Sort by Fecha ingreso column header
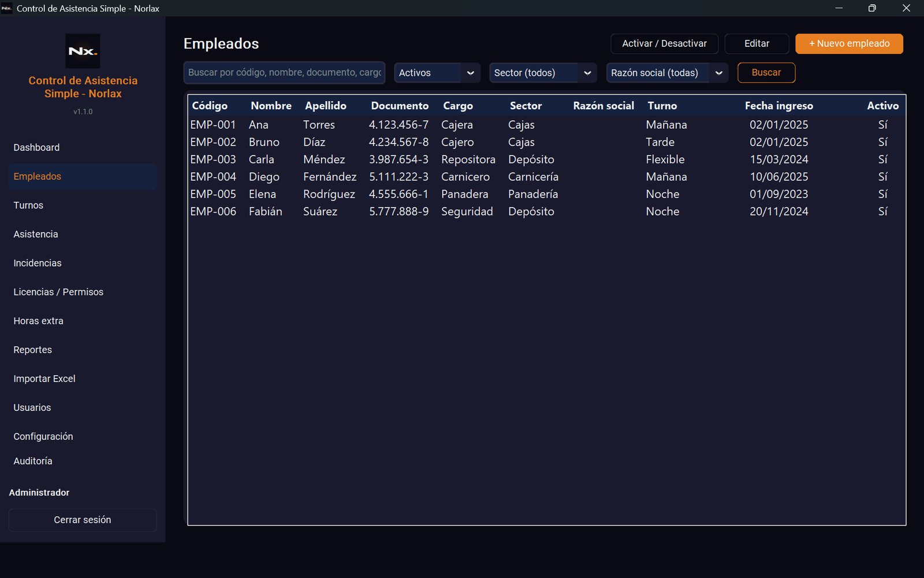Image resolution: width=924 pixels, height=578 pixels. click(778, 106)
